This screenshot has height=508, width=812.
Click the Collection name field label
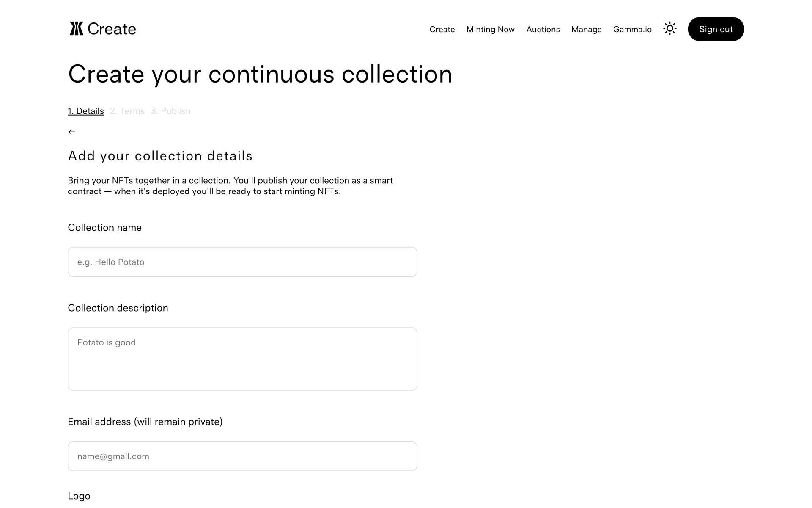coord(104,228)
